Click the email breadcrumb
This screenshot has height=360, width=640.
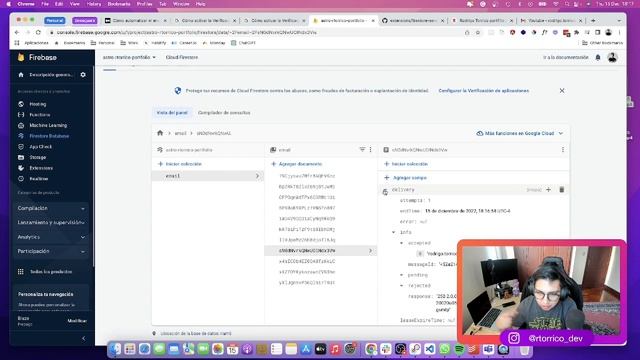[180, 133]
